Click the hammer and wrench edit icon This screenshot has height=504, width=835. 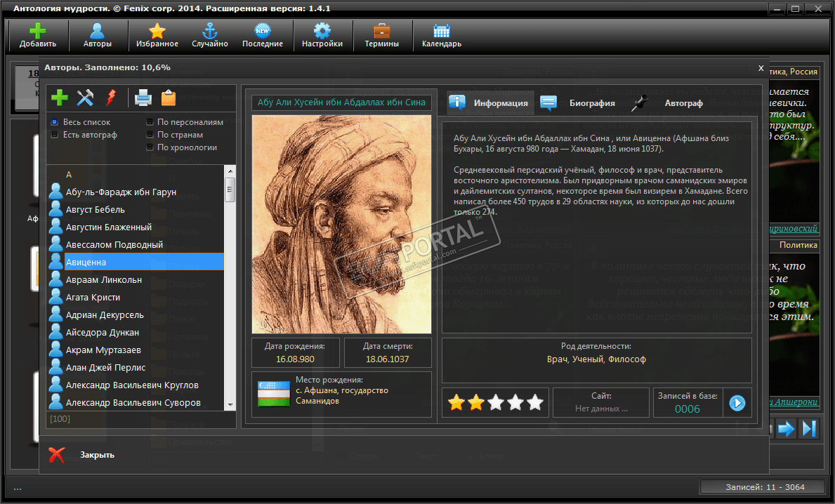click(x=85, y=97)
